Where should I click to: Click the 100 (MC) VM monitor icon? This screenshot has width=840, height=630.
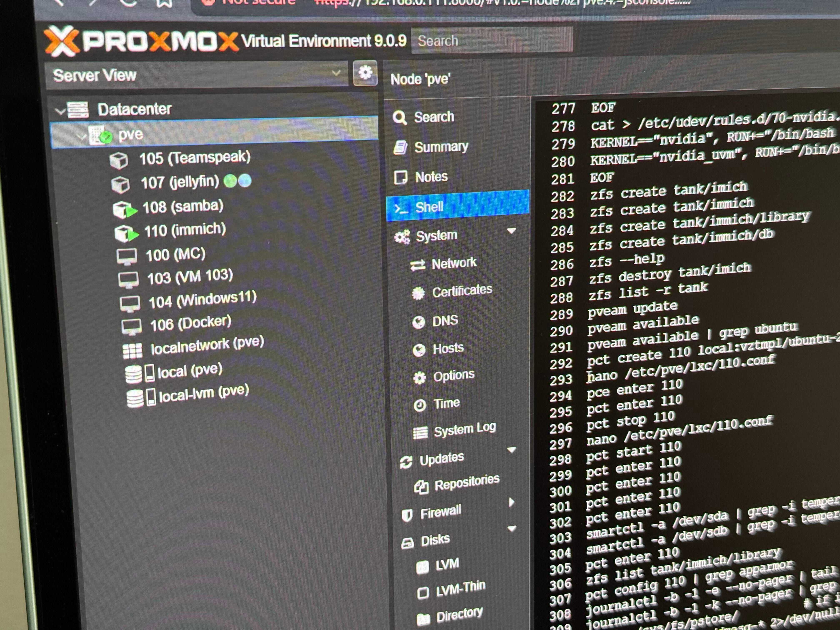[x=127, y=257]
